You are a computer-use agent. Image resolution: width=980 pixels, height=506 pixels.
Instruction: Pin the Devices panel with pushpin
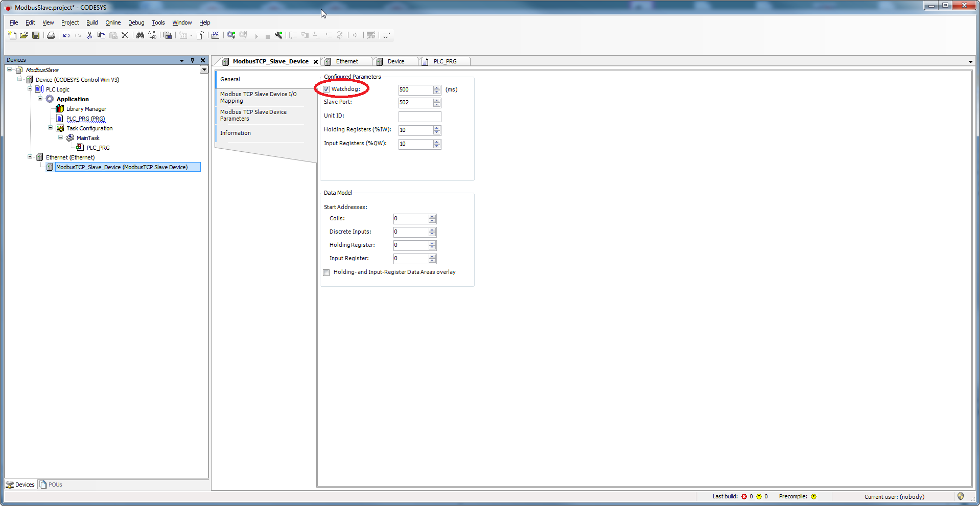193,60
